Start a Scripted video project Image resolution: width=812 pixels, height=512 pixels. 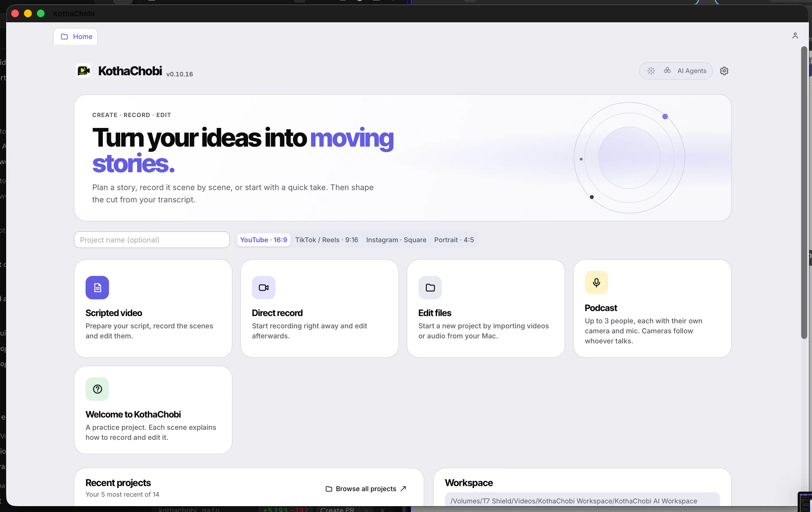(x=153, y=309)
